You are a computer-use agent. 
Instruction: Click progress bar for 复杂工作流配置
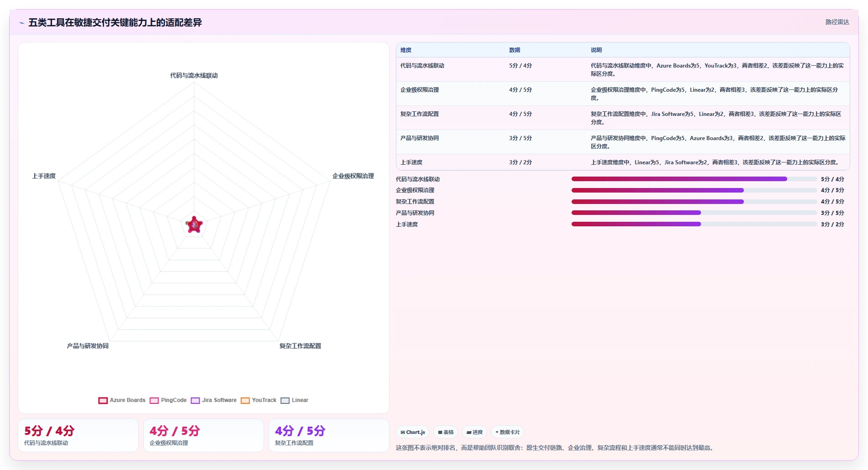coord(694,202)
